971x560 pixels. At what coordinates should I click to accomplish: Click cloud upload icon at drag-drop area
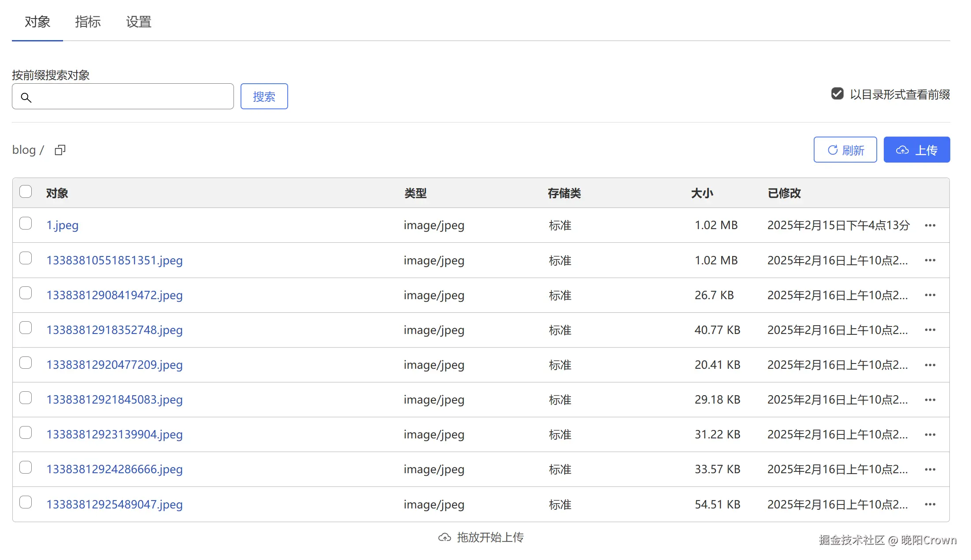pos(445,538)
